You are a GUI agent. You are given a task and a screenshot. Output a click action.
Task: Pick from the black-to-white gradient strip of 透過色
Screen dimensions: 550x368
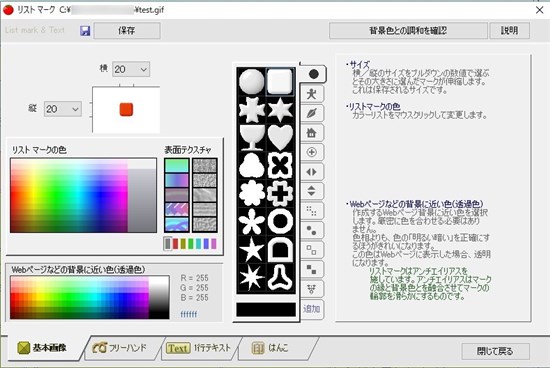click(159, 297)
